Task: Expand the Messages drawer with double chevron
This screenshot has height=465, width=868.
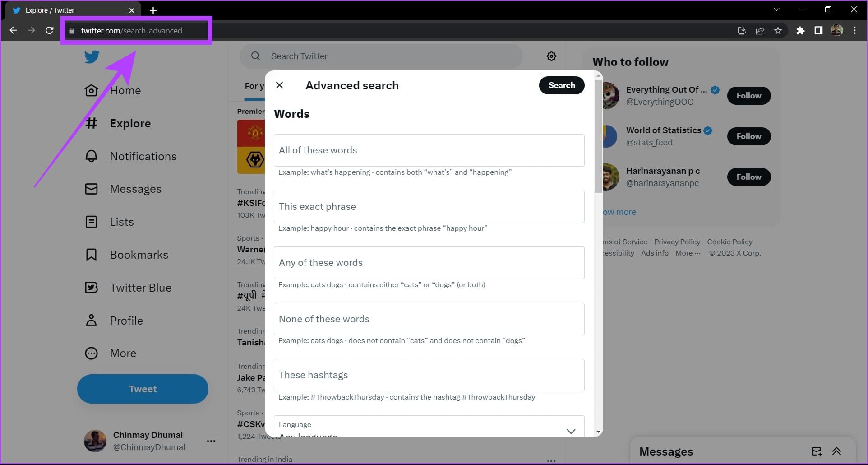Action: [x=836, y=451]
